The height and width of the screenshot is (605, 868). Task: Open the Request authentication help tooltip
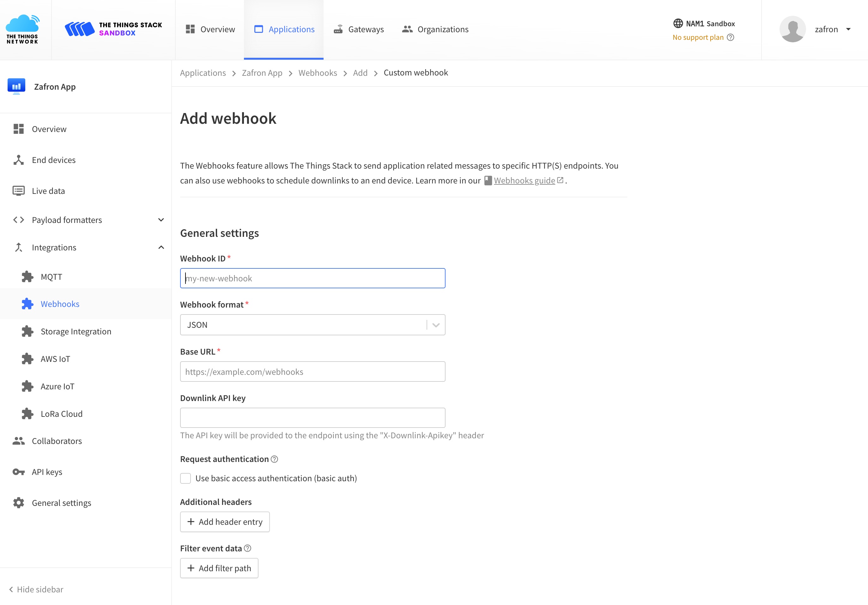(x=275, y=459)
